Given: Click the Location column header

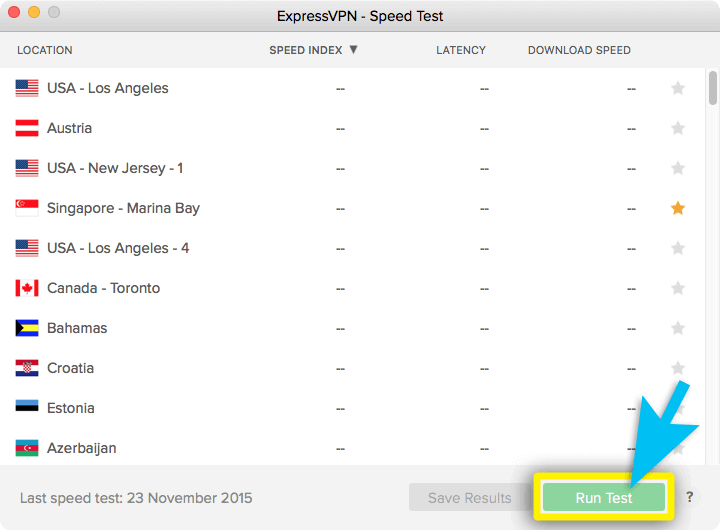Looking at the screenshot, I should coord(45,50).
